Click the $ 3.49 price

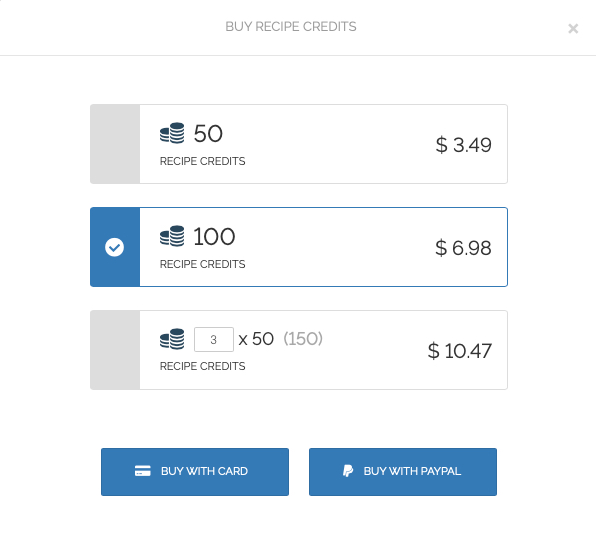pos(463,145)
